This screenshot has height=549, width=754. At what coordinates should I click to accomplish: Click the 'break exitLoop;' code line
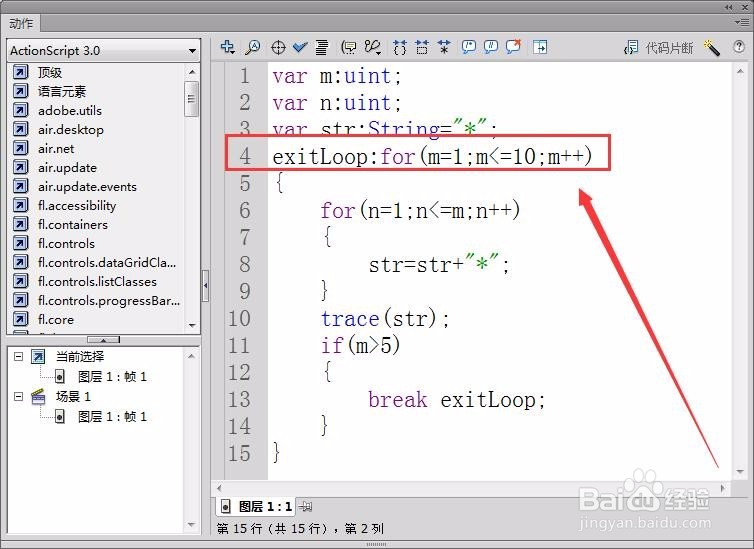[x=457, y=399]
